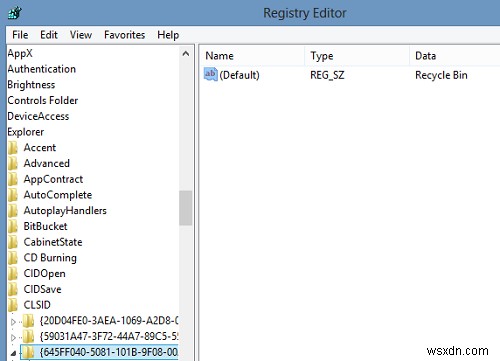
Task: Select the BitBucket key label
Action: (45, 226)
